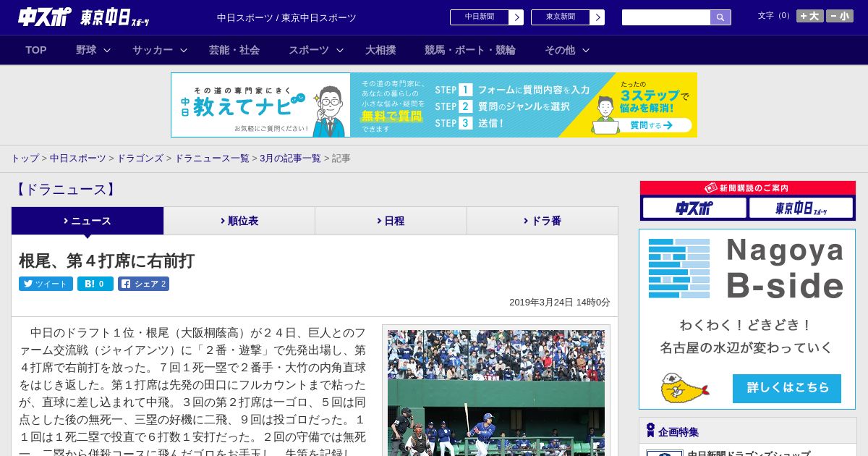The height and width of the screenshot is (456, 868).
Task: Expand the サッカー dropdown chevron
Action: (184, 50)
